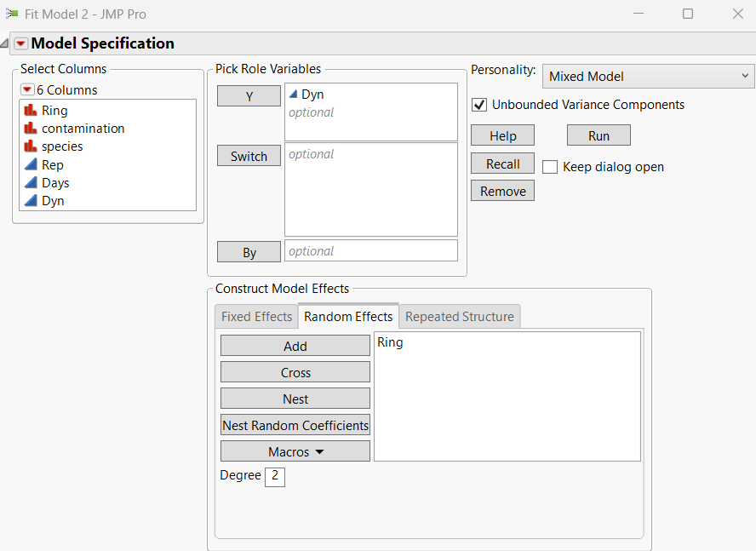Click the Degree input field
756x551 pixels.
[x=274, y=477]
